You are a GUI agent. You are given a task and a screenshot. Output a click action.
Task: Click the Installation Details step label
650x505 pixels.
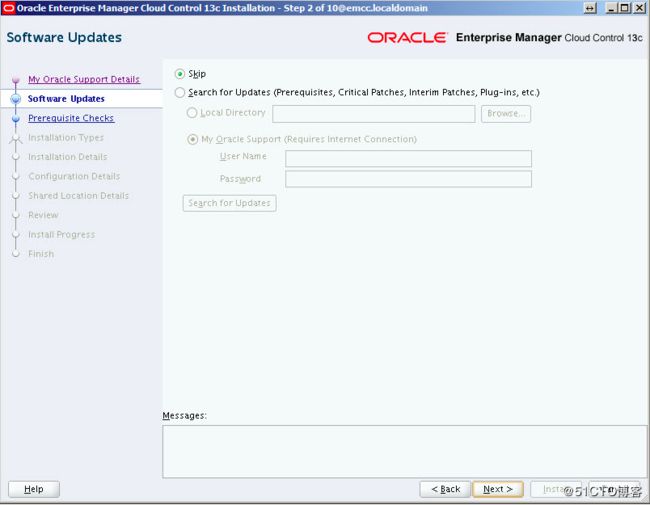[x=68, y=157]
